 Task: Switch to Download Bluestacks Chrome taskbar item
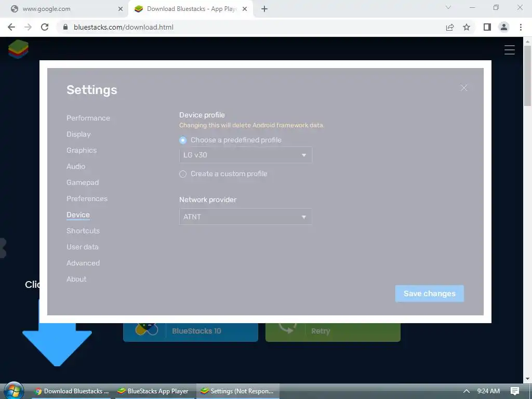click(x=72, y=391)
